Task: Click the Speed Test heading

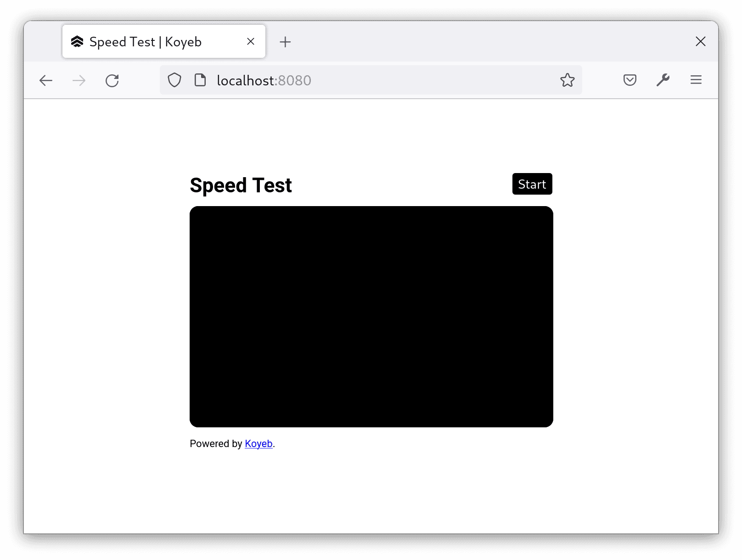Action: [x=241, y=185]
